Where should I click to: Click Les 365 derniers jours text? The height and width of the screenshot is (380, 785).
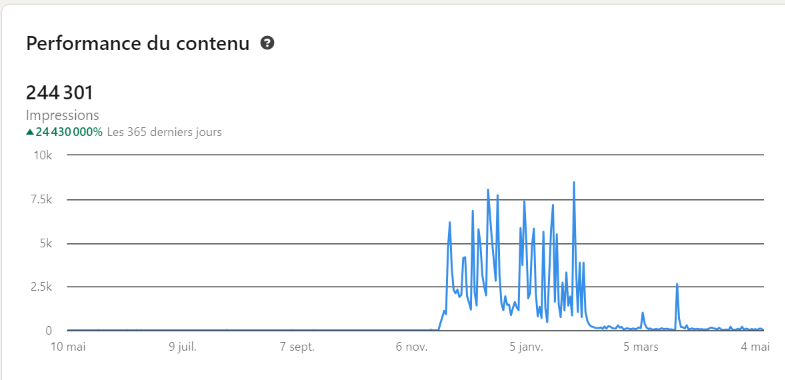pyautogui.click(x=164, y=133)
